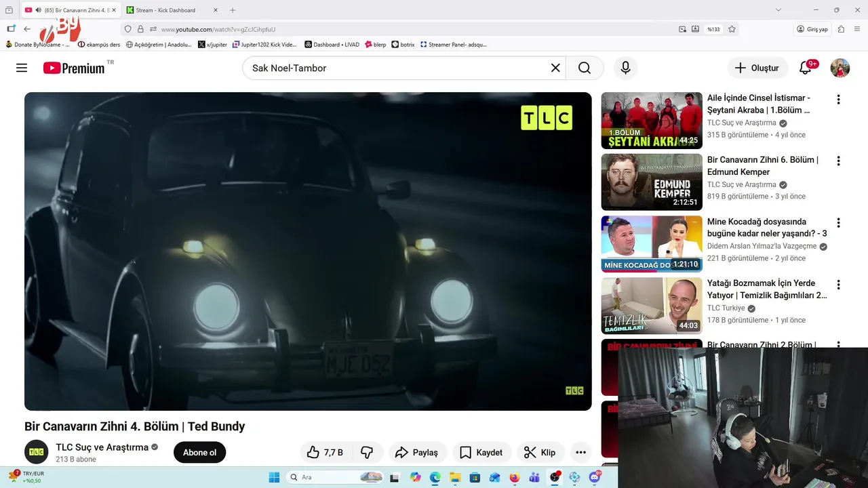Open the YouTube guide hamburger menu

(x=22, y=68)
